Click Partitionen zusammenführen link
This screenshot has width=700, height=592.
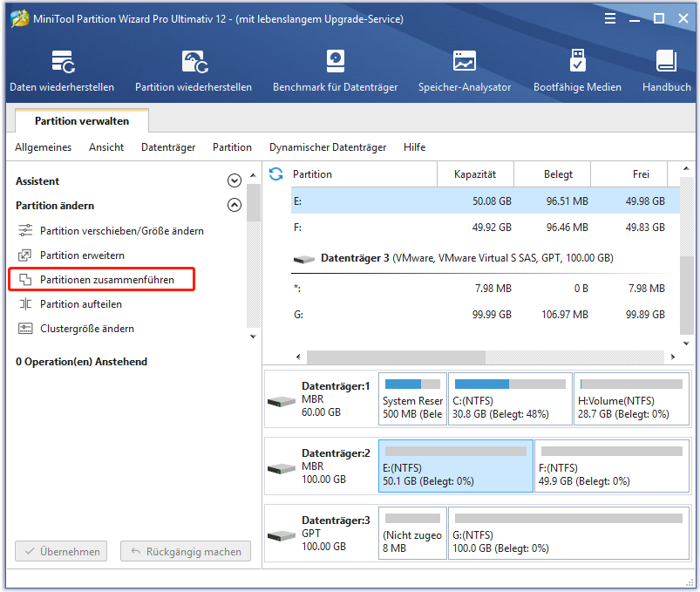[x=107, y=280]
